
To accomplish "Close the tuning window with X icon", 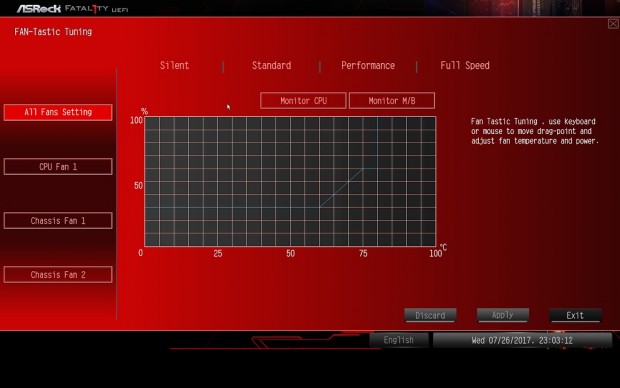I will tap(613, 24).
